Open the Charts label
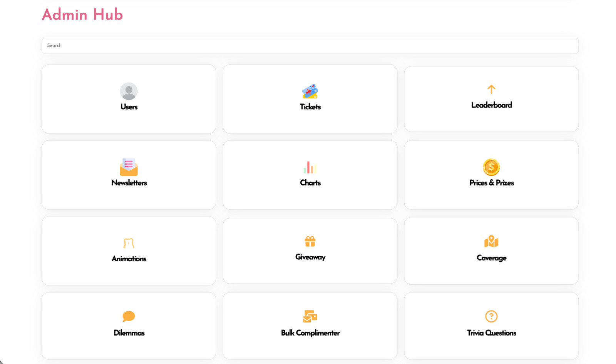The height and width of the screenshot is (364, 616). [310, 183]
